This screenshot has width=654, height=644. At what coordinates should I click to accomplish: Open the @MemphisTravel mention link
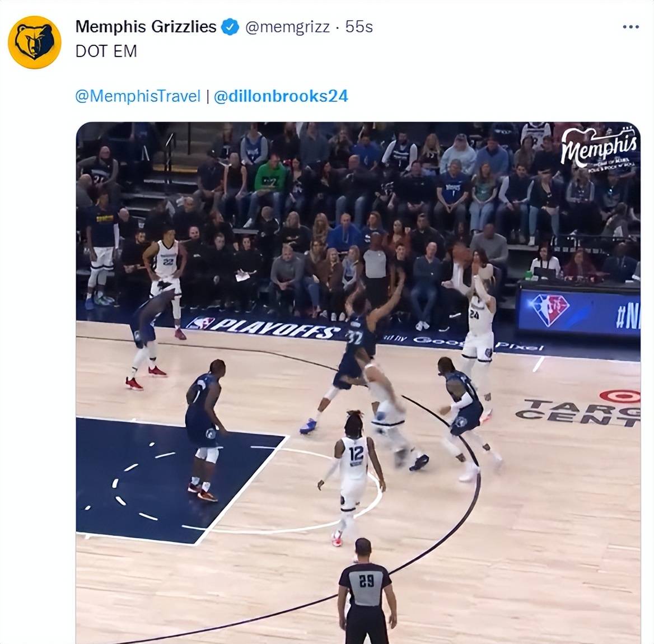(138, 96)
